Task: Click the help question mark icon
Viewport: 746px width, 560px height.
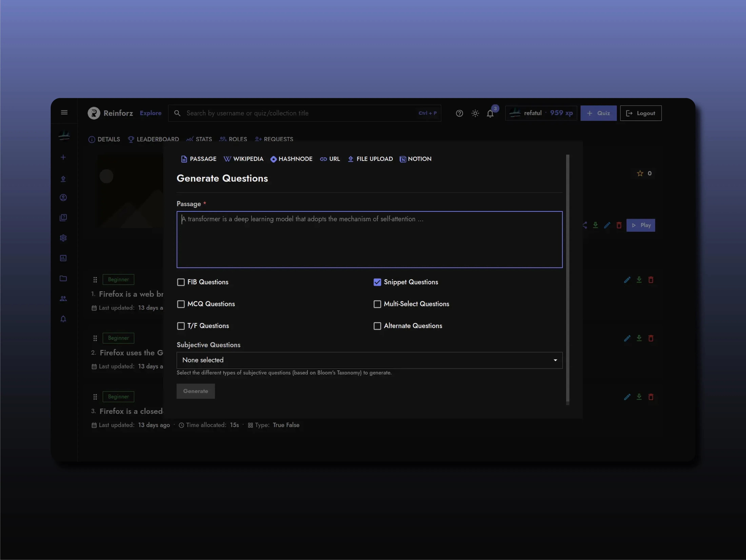Action: 459,113
